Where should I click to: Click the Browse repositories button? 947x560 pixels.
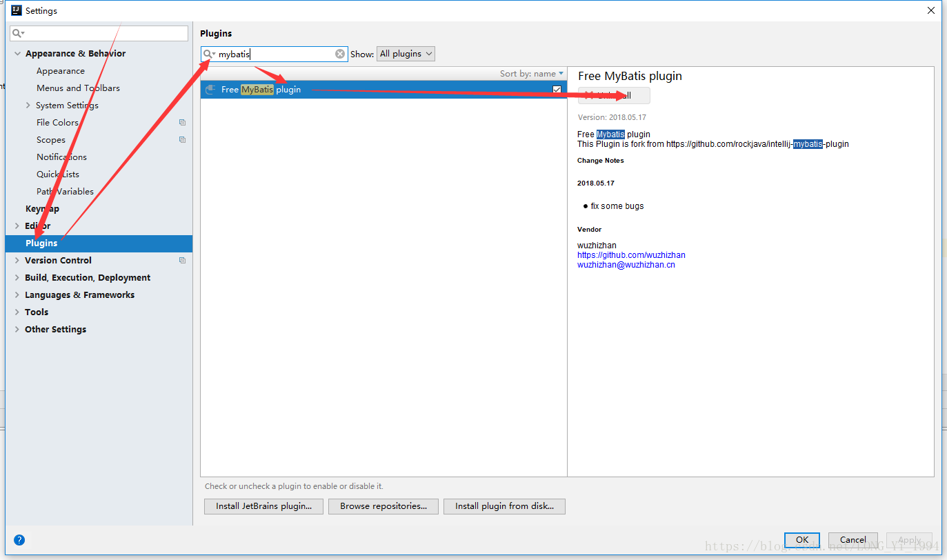[x=383, y=506]
